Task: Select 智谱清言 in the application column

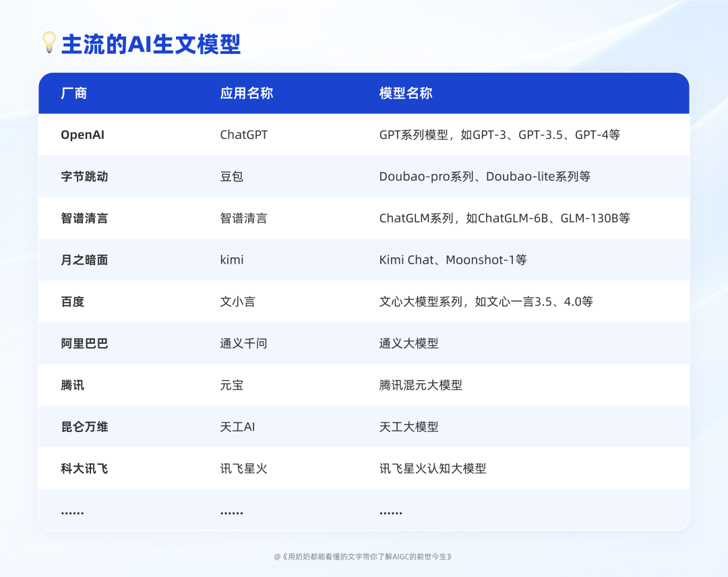Action: tap(244, 218)
